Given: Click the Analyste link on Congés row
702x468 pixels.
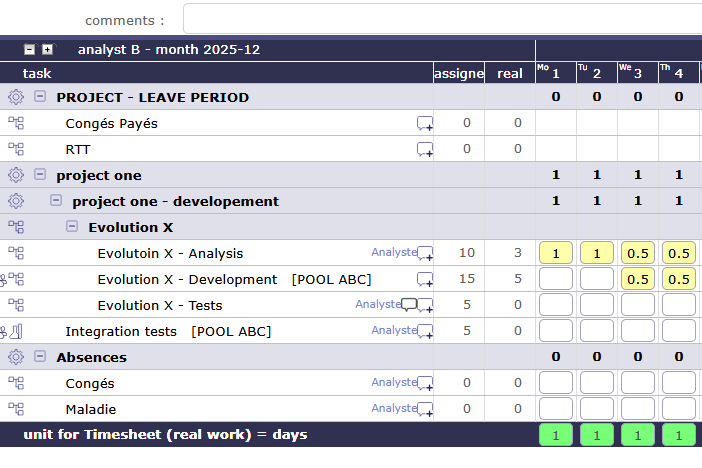Looking at the screenshot, I should click(x=393, y=382).
